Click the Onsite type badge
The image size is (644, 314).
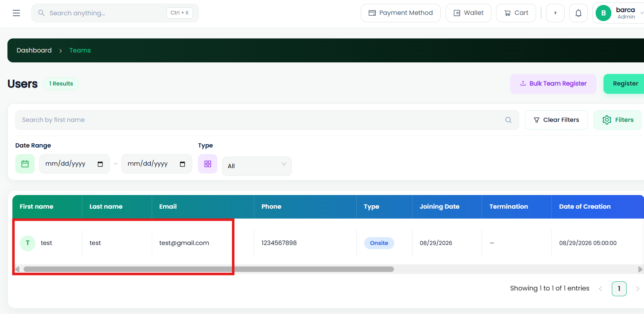[x=379, y=243]
